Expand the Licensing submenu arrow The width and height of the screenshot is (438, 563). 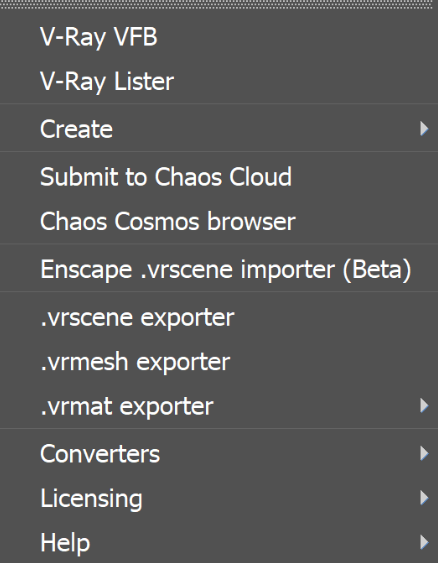(424, 498)
